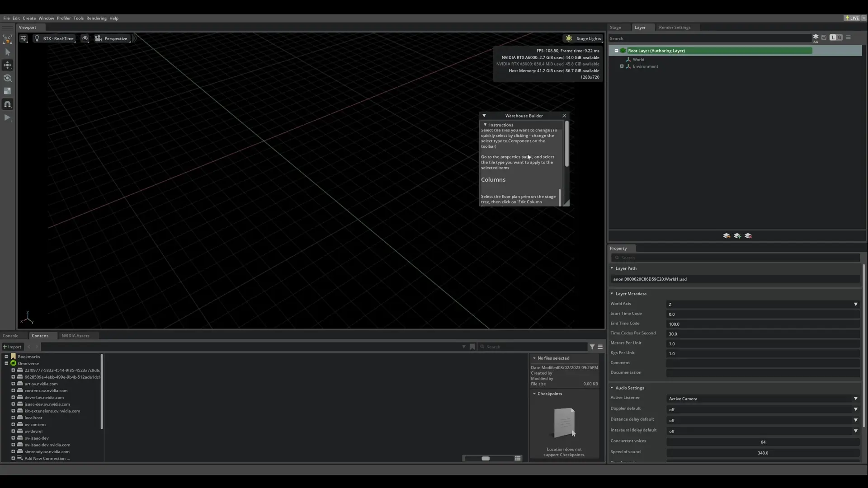This screenshot has height=488, width=868.
Task: Toggle the viewport eye visibility menu
Action: click(x=85, y=38)
